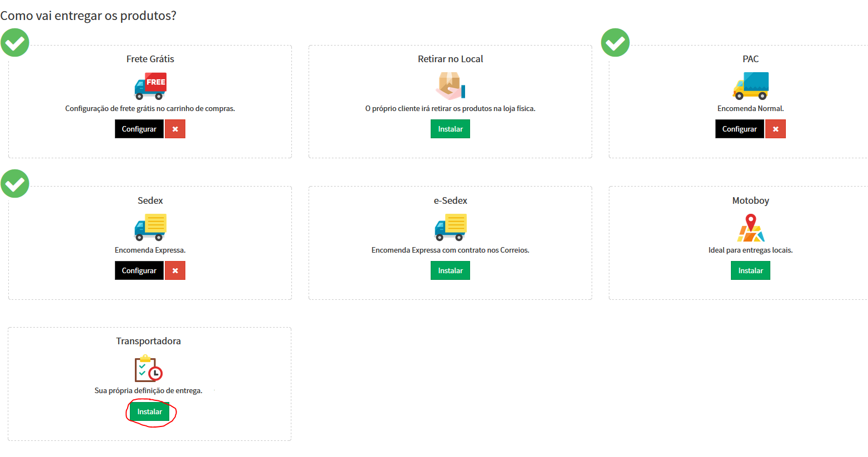Remove Frete Grátis with the red X
This screenshot has width=868, height=457.
click(x=175, y=129)
